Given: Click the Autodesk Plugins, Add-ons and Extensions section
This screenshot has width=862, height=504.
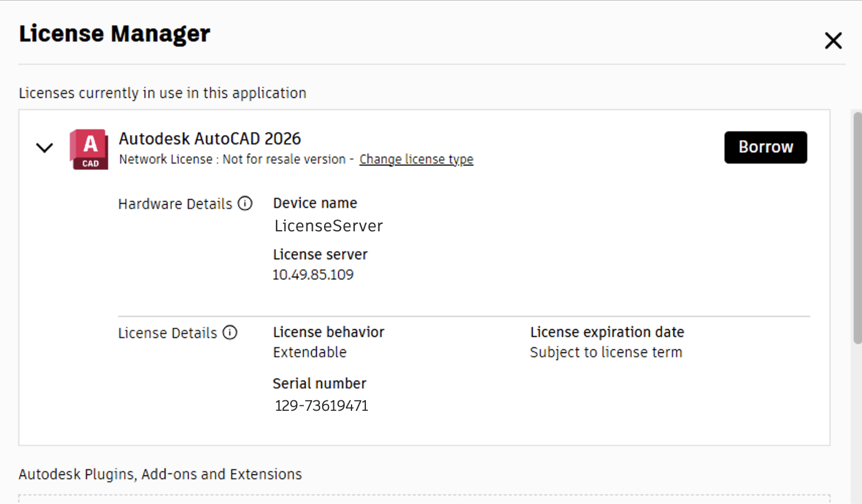Looking at the screenshot, I should click(x=160, y=474).
